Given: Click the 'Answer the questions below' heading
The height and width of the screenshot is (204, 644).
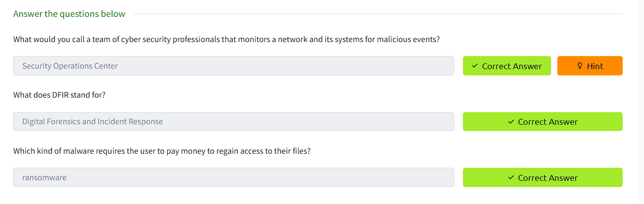Looking at the screenshot, I should 69,14.
